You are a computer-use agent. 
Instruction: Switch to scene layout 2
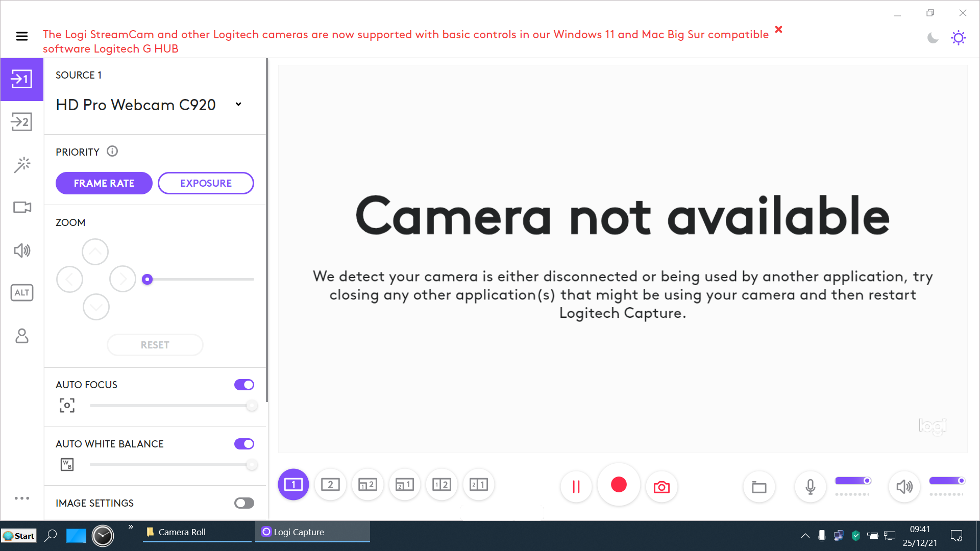[x=330, y=485]
